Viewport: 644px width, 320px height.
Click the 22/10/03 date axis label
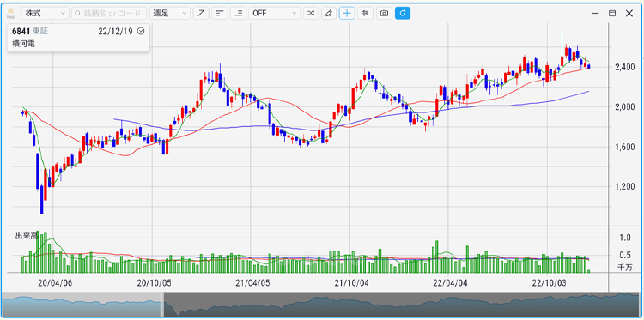click(549, 282)
